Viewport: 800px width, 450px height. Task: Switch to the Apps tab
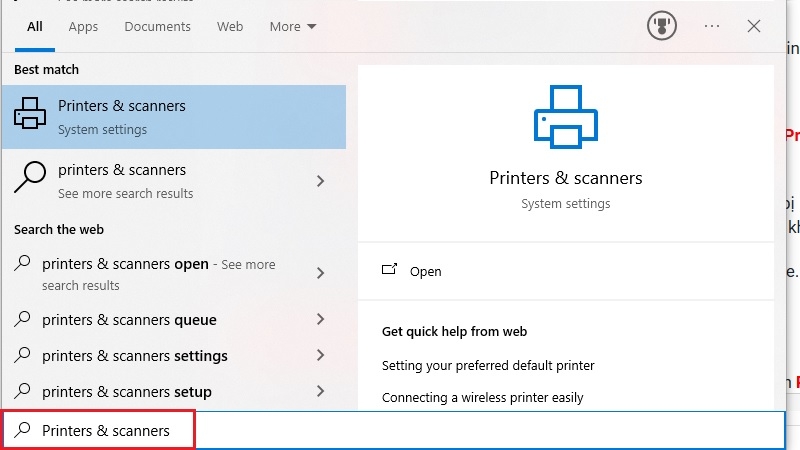coord(83,27)
